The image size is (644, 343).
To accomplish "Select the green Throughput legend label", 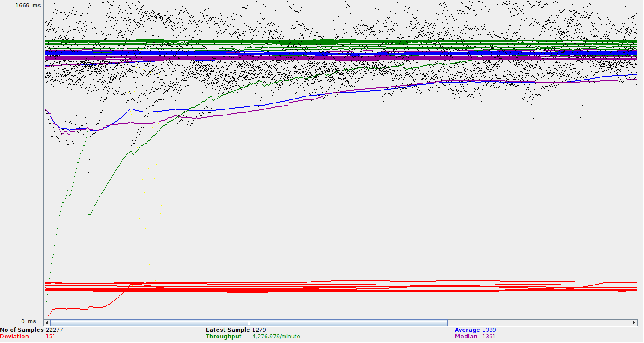I will click(x=224, y=337).
